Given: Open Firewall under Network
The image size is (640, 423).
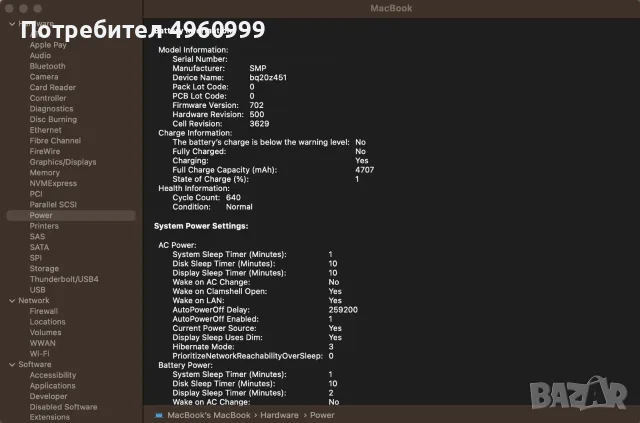Looking at the screenshot, I should coord(44,311).
